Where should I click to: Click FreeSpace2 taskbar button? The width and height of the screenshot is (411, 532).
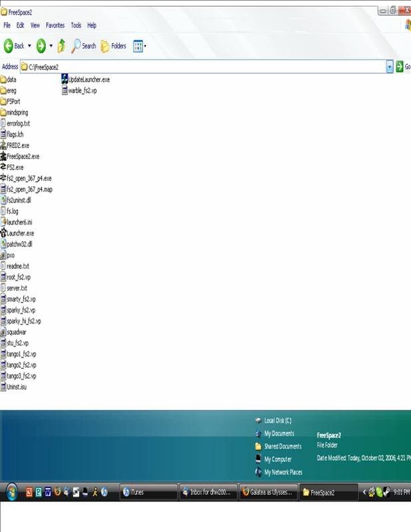[329, 492]
